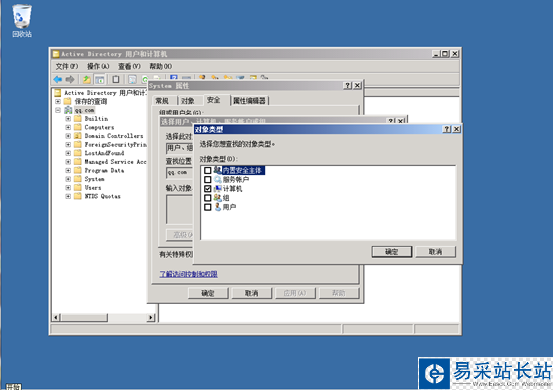This screenshot has width=553, height=390.
Task: Click the tree pane scrollbar left arrow
Action: coord(56,317)
